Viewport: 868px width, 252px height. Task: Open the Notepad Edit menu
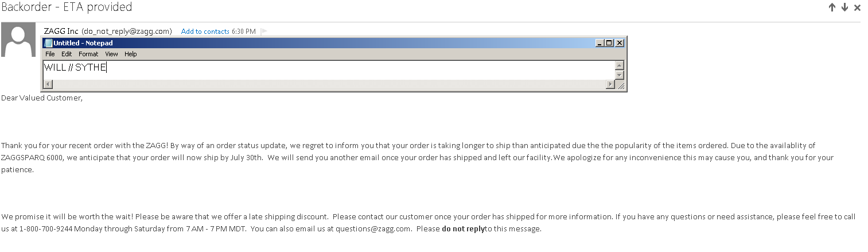pos(67,54)
